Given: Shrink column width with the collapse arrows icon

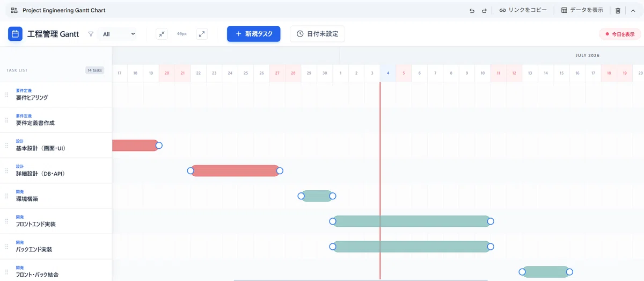Looking at the screenshot, I should [162, 34].
